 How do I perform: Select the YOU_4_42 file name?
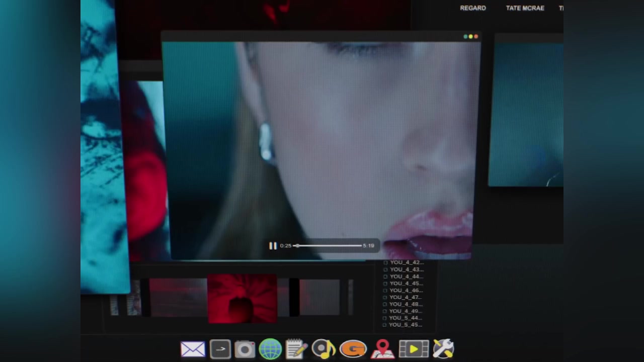coord(407,262)
